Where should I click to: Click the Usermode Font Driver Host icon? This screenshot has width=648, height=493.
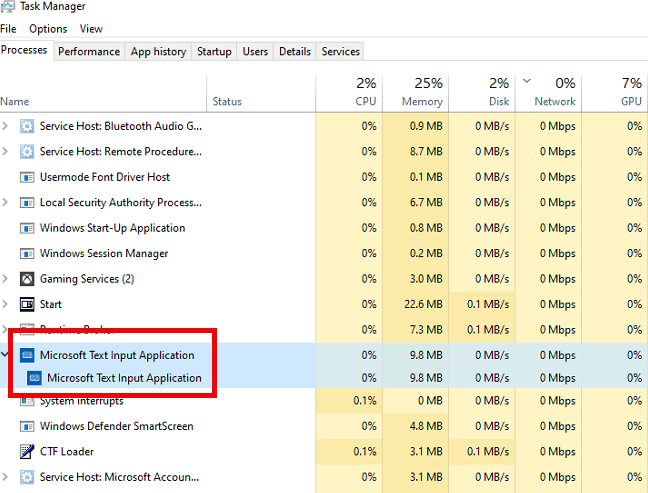[27, 177]
